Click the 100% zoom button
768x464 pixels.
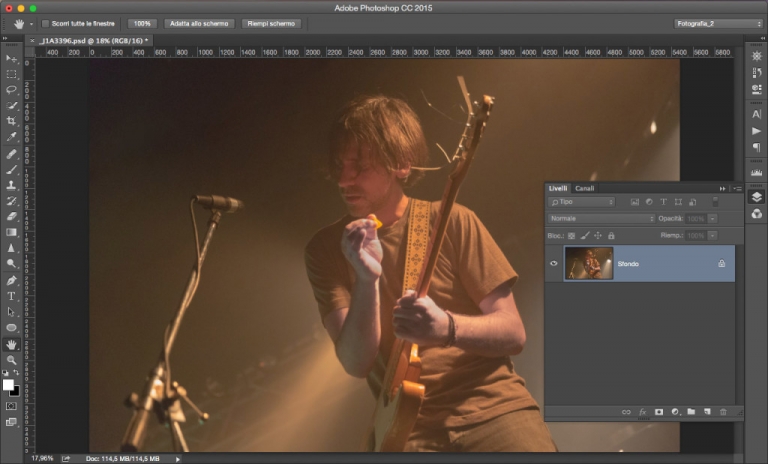(x=142, y=24)
